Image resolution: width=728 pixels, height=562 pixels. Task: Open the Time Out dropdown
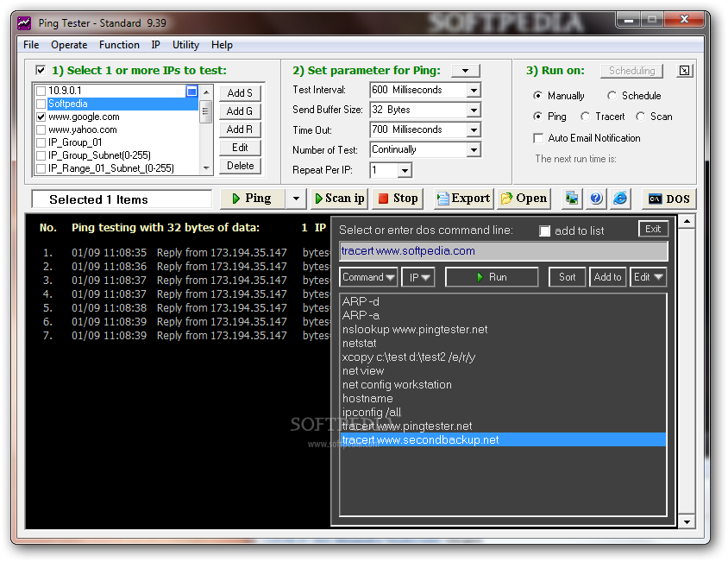tap(474, 130)
